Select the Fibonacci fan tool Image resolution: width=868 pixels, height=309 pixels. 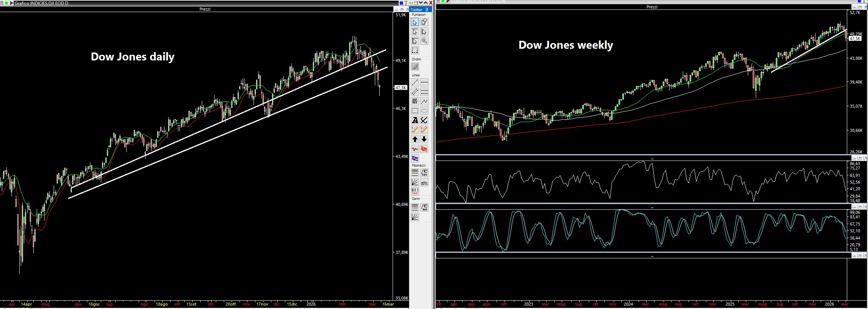(x=415, y=182)
